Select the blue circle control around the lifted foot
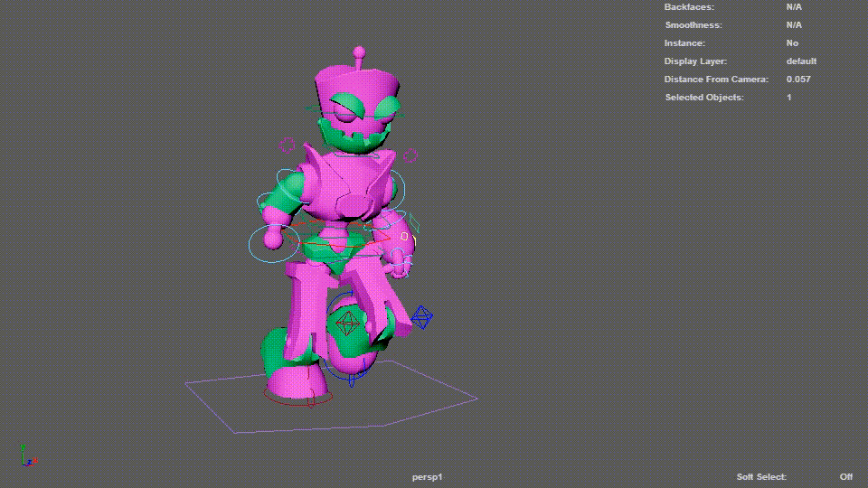868x488 pixels. [x=353, y=337]
